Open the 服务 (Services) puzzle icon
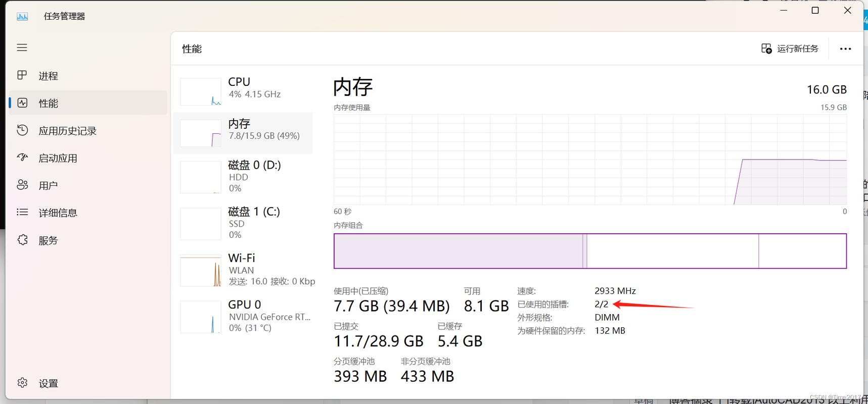The height and width of the screenshot is (404, 868). click(22, 240)
